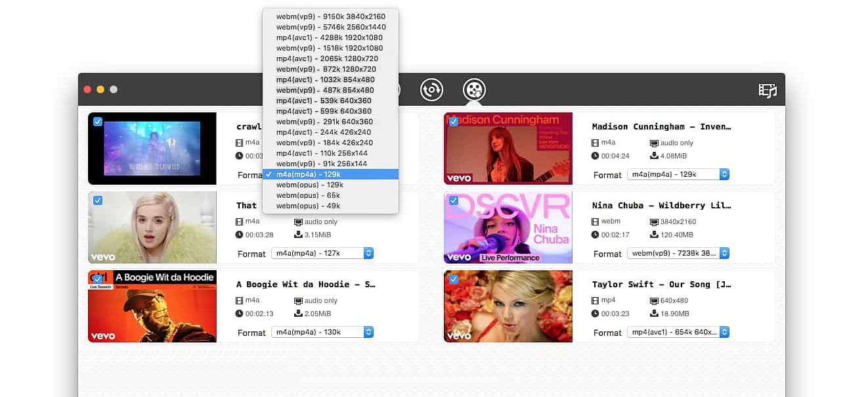This screenshot has width=868, height=397.
Task: Open the video editing icon at top right
Action: coord(768,90)
